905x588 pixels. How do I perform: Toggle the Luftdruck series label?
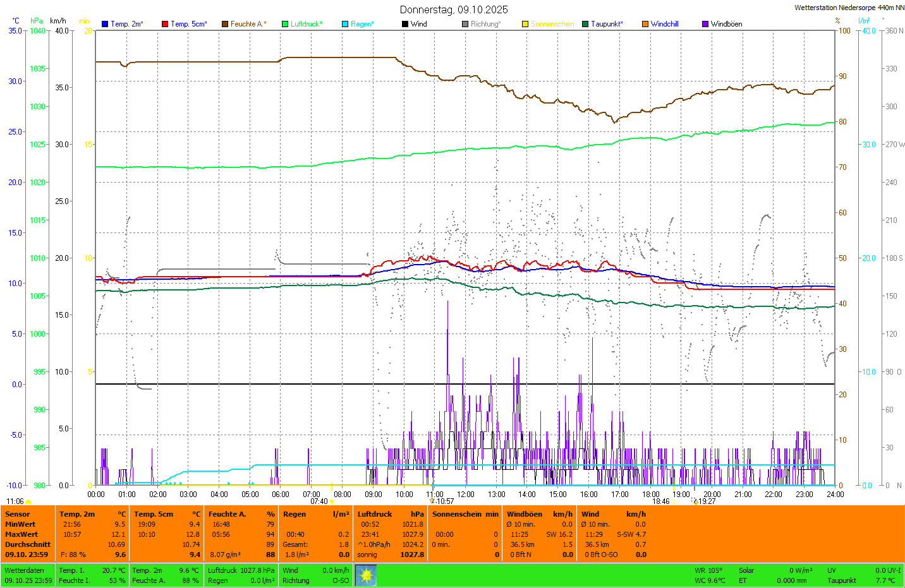306,24
